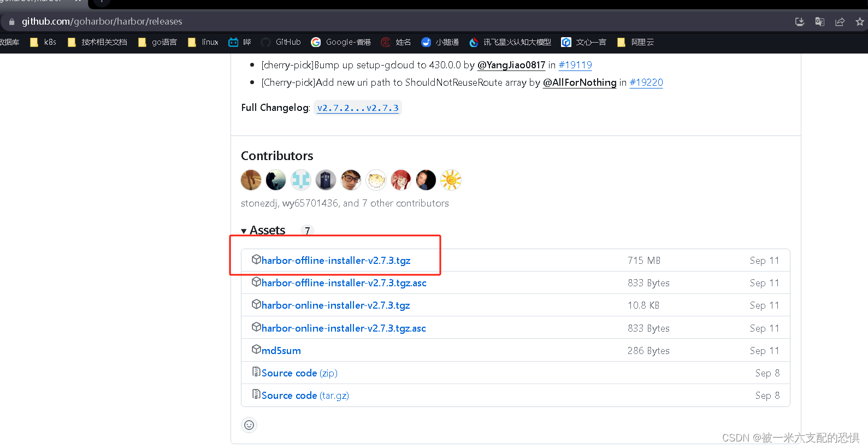Image resolution: width=868 pixels, height=448 pixels.
Task: Collapse the Assets section
Action: point(263,231)
